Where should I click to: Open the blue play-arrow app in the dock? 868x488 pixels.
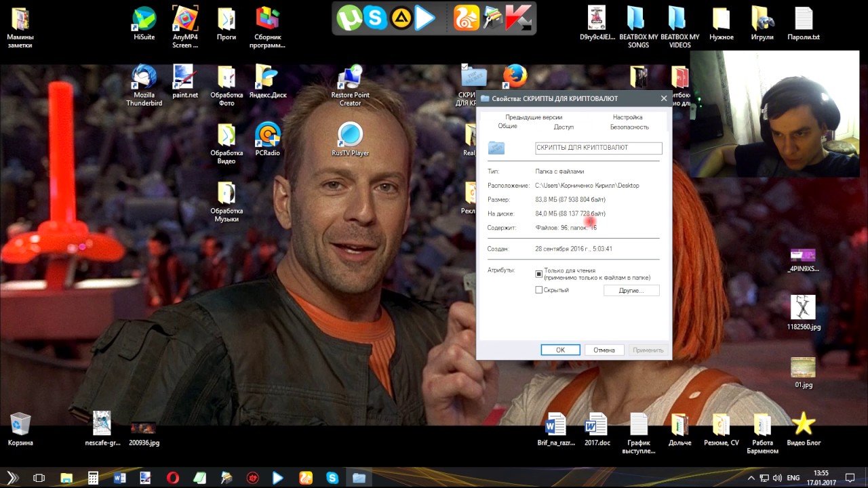coord(425,18)
